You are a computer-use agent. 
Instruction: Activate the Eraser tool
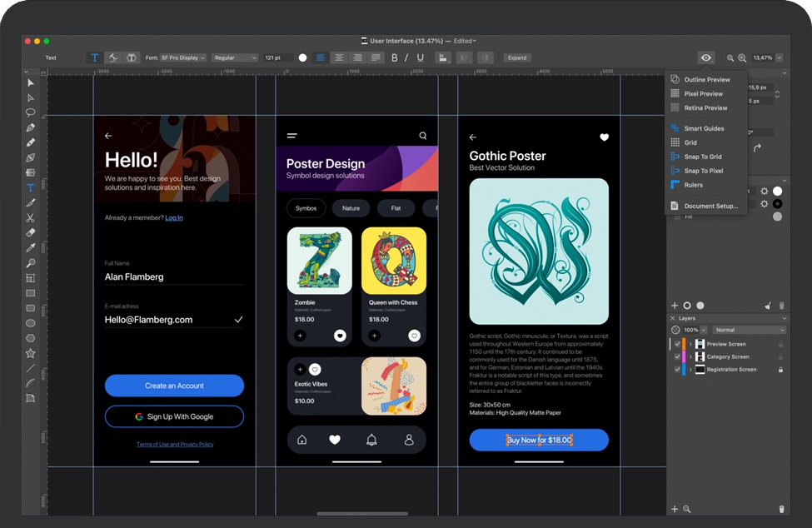31,233
